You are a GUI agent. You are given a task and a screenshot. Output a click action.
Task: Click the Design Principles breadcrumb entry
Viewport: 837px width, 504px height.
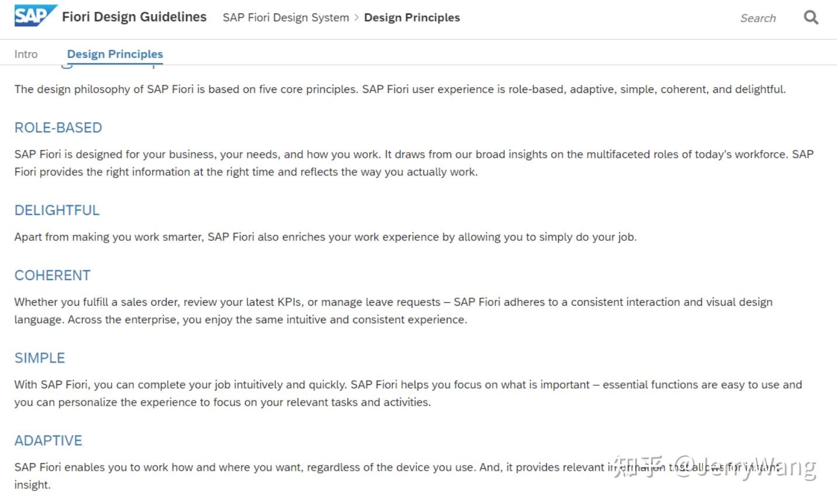(412, 18)
